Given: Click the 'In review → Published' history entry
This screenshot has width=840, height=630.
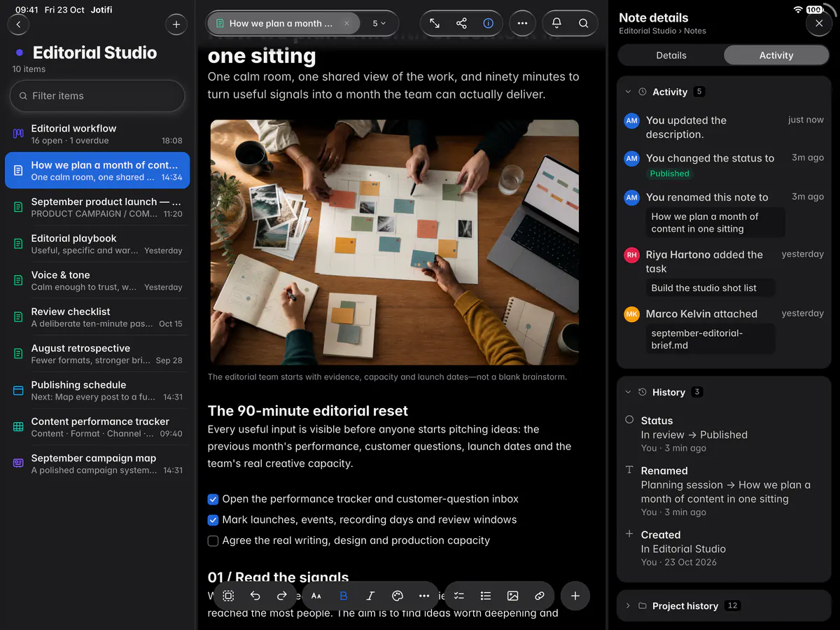Looking at the screenshot, I should coord(694,435).
